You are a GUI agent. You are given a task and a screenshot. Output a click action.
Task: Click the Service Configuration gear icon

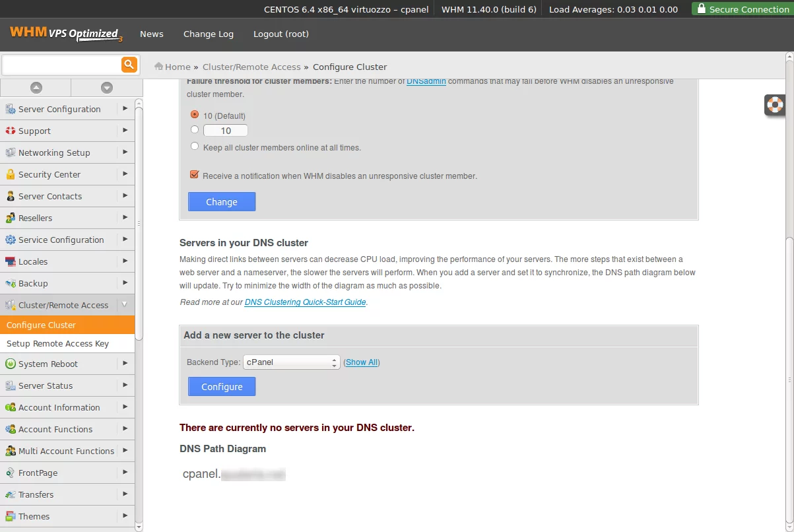point(10,240)
